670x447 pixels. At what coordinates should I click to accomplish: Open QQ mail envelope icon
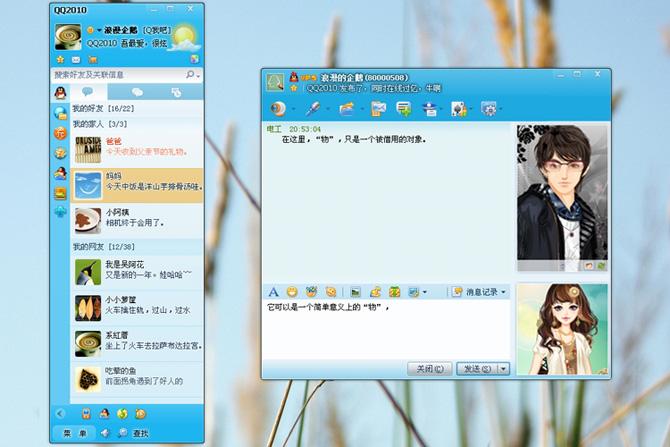point(76,59)
